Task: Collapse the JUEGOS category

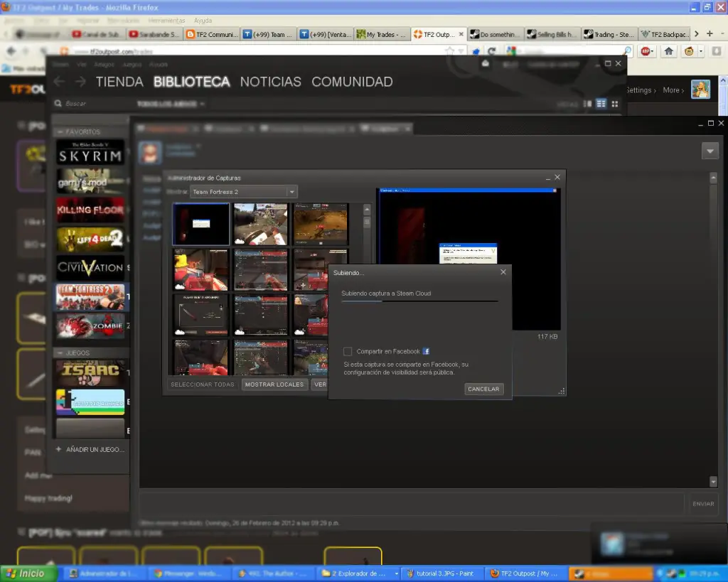Action: [x=60, y=352]
